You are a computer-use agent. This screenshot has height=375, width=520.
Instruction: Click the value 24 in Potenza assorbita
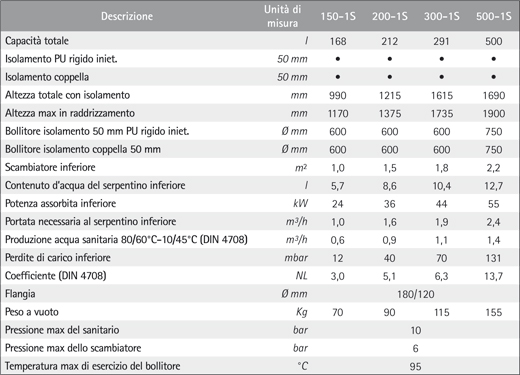point(338,204)
